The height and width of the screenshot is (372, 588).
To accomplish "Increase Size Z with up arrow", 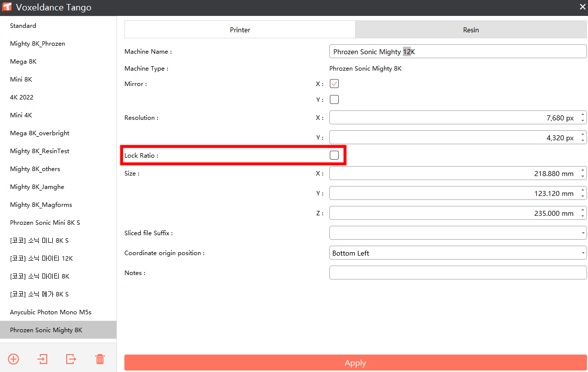I will (x=583, y=210).
